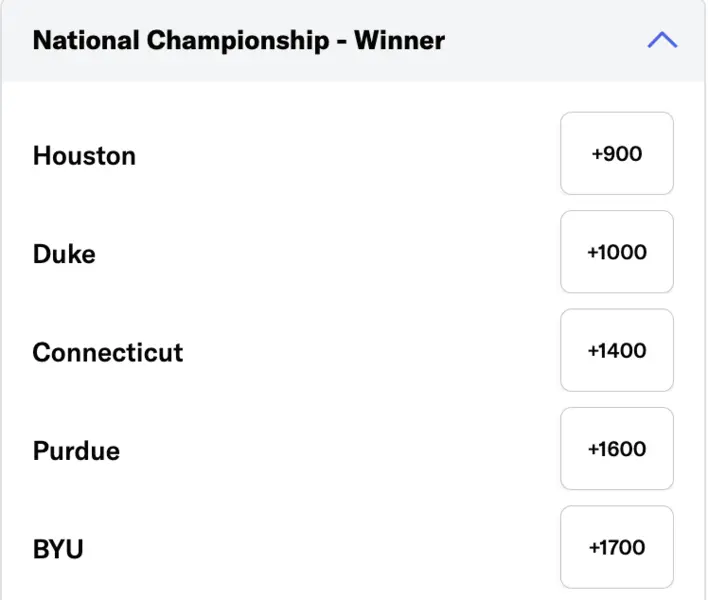The image size is (708, 600).
Task: Bet on BYU at +1700
Action: pos(616,546)
